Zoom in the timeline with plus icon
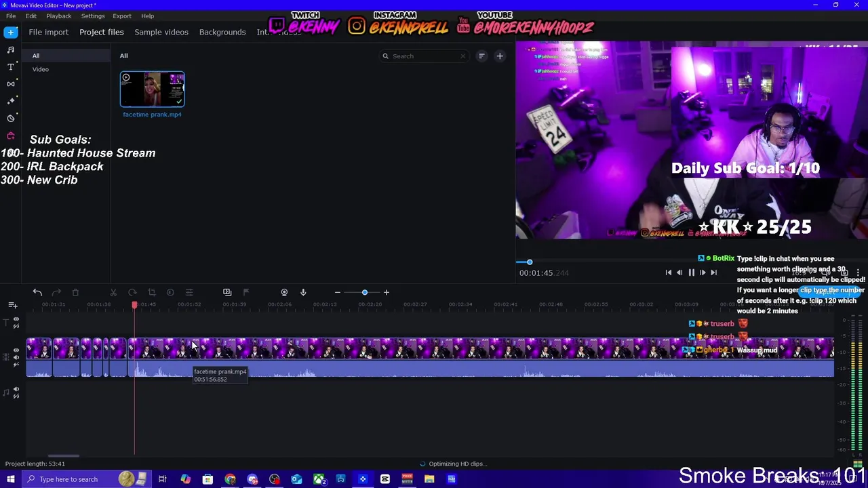Viewport: 868px width, 488px height. point(386,292)
